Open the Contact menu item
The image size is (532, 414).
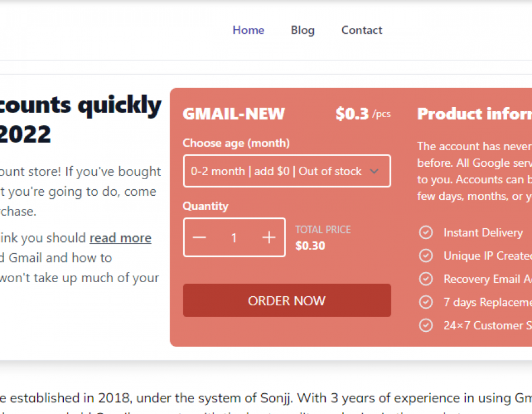point(362,30)
